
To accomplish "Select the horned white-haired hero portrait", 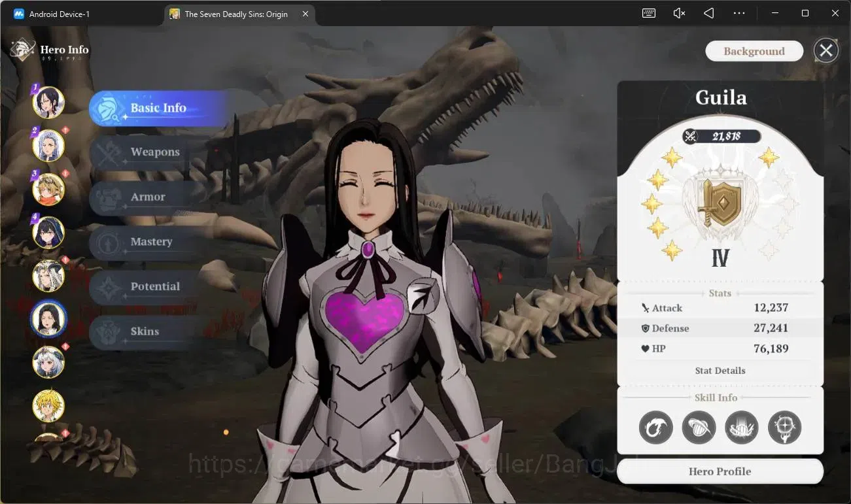I will tap(48, 275).
